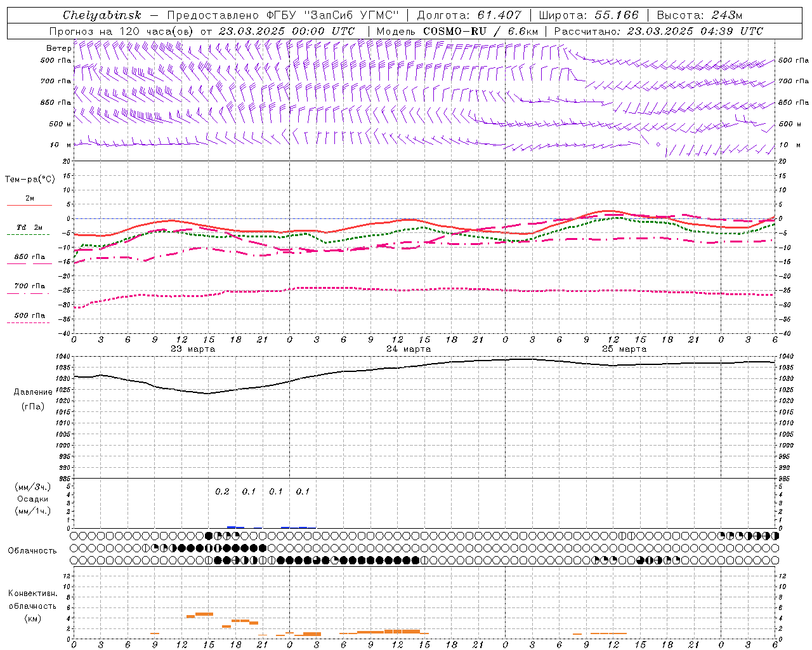
Task: Click the "23 марта" date label
Action: point(193,349)
